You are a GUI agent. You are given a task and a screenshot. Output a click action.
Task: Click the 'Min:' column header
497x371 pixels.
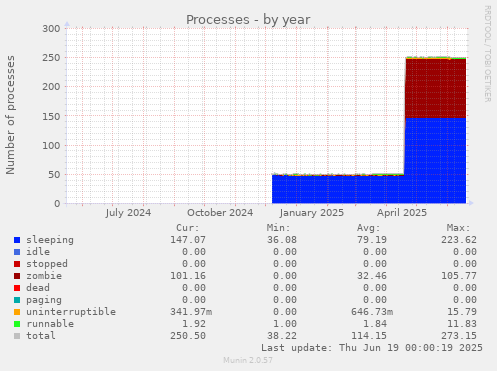coord(278,228)
